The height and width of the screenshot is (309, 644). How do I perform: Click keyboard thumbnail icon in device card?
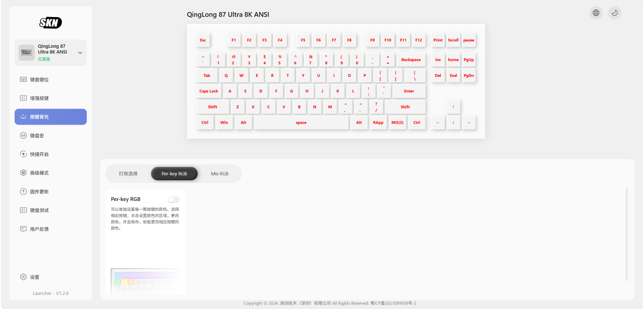(27, 52)
